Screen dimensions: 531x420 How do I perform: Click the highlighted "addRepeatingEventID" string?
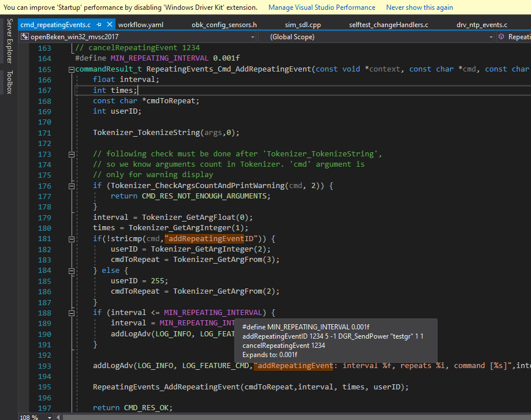pos(211,239)
